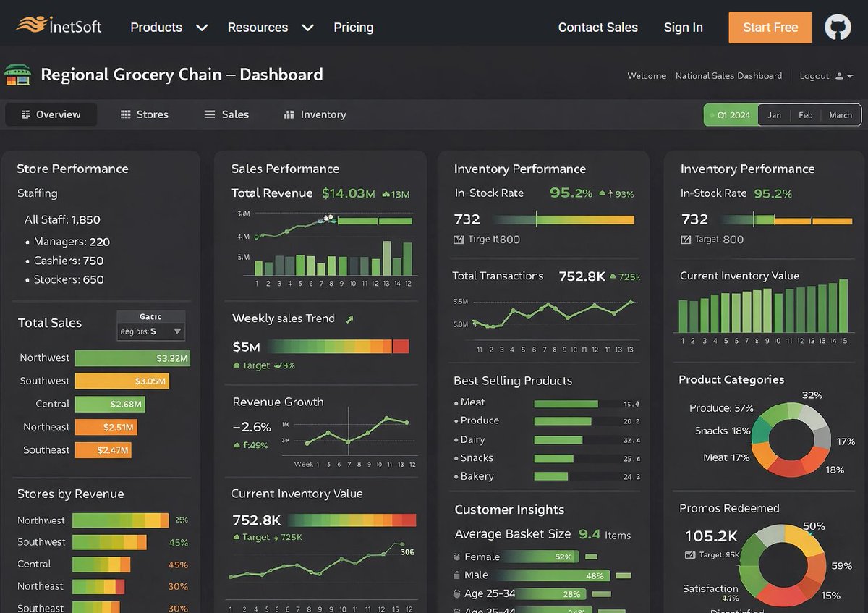
Task: Switch to the Overview tab
Action: tap(51, 114)
